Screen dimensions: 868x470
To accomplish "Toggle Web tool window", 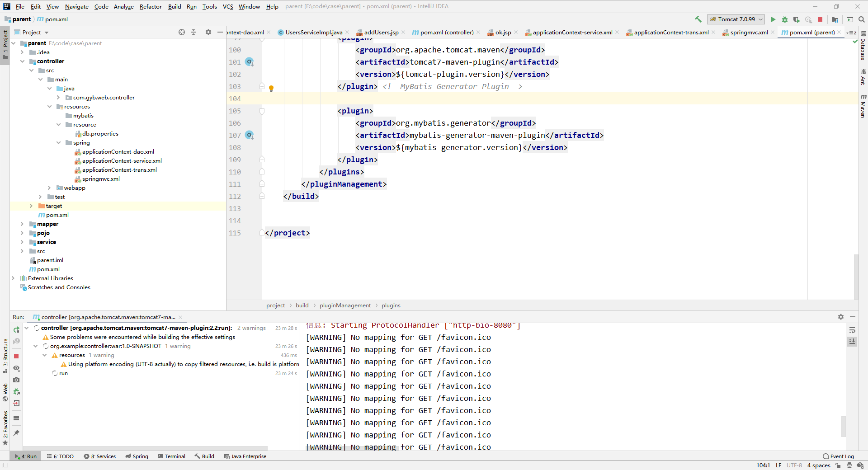I will coord(5,392).
